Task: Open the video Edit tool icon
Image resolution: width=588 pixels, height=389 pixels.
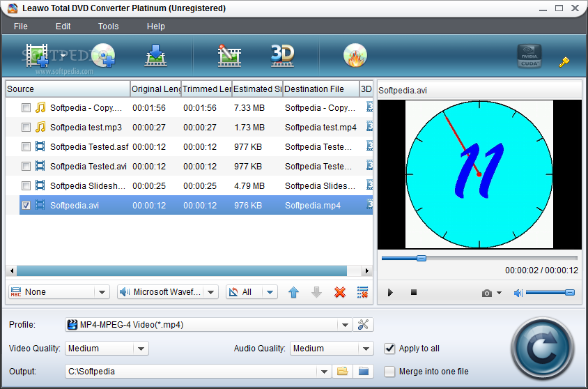Action: [229, 56]
